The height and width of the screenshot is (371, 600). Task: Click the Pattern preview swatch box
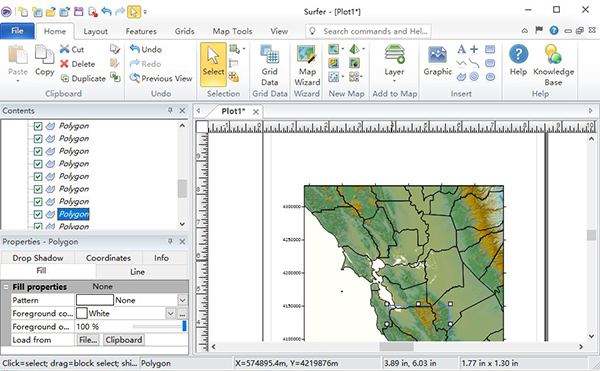coord(95,300)
